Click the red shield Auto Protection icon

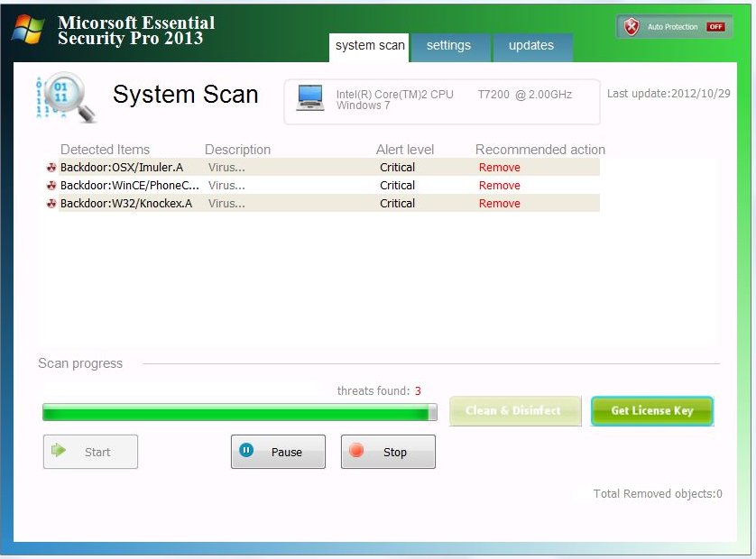(632, 26)
